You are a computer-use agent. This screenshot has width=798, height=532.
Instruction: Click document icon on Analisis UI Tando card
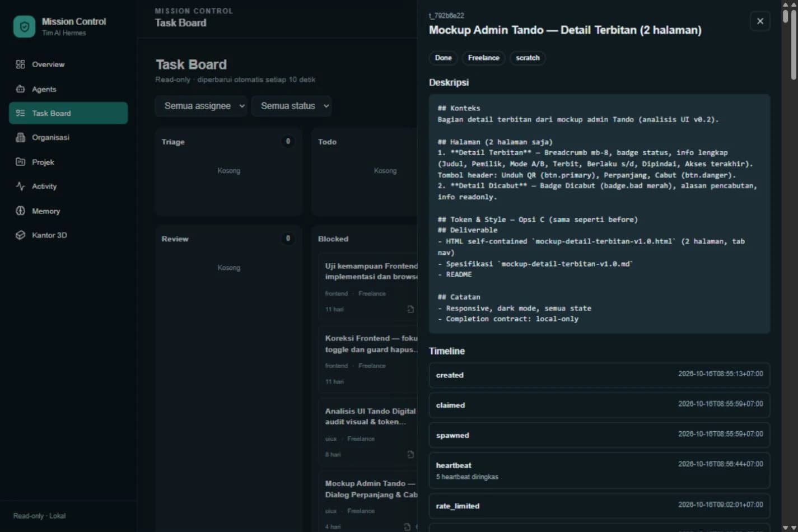tap(410, 455)
